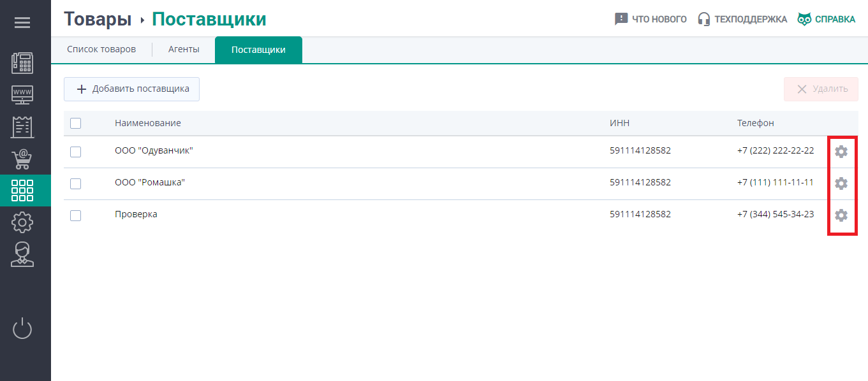Switch to the Список товаров tab
Screen dimensions: 868x381
(x=101, y=50)
